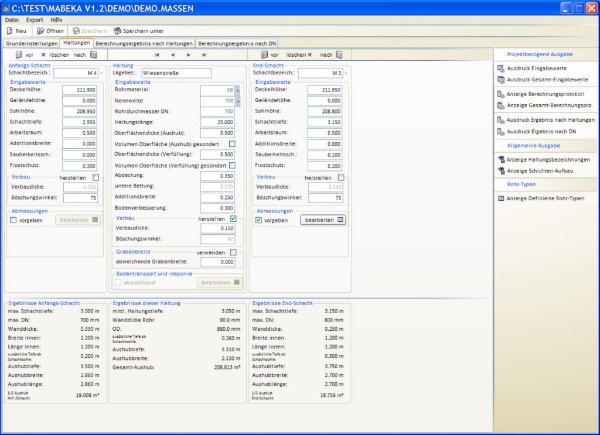This screenshot has width=600, height=435.
Task: Click the Lagebez. field 'Wiesenstraße'
Action: (x=176, y=73)
